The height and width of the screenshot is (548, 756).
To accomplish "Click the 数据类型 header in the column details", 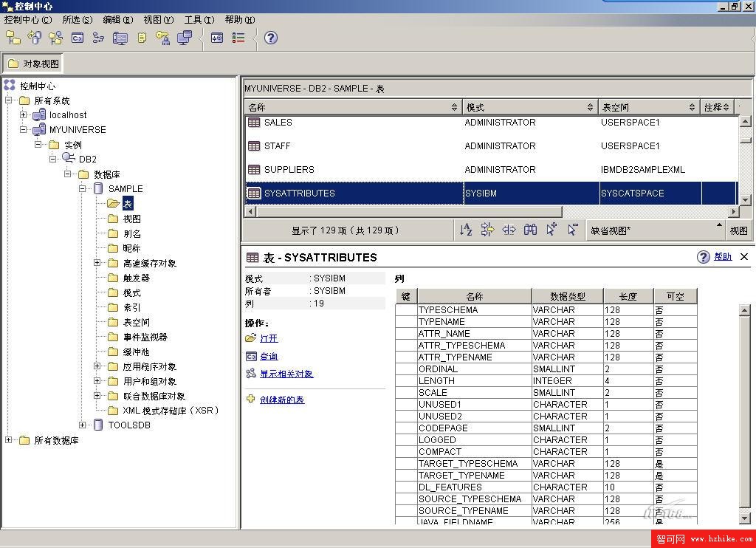I will [568, 296].
